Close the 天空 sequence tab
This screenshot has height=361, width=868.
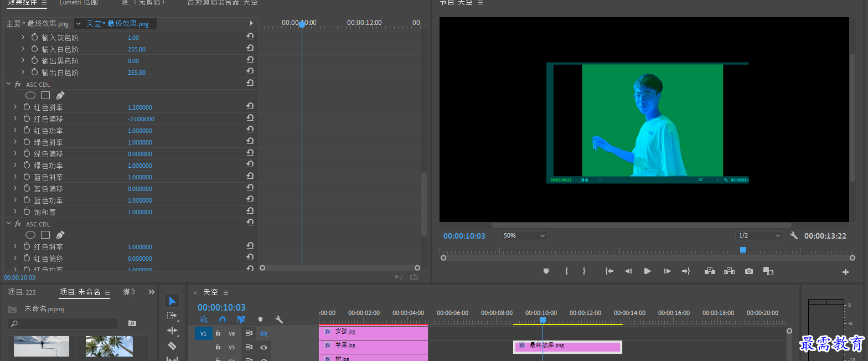pyautogui.click(x=195, y=292)
